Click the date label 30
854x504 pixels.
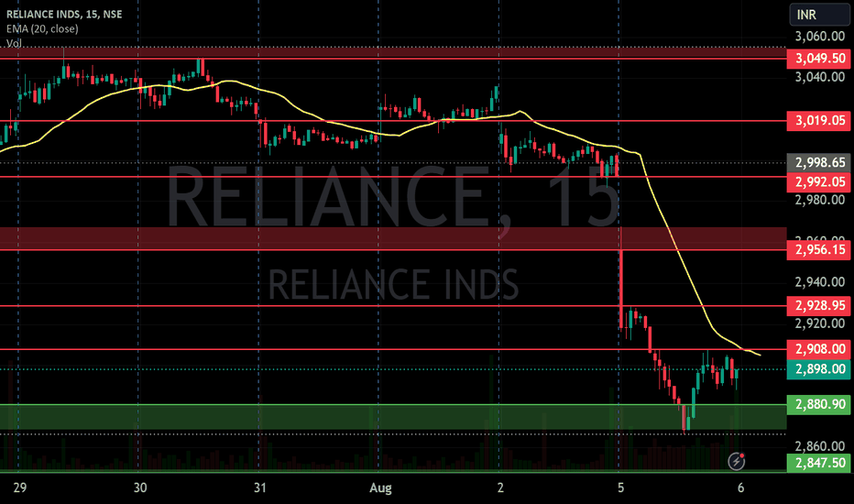[x=140, y=488]
